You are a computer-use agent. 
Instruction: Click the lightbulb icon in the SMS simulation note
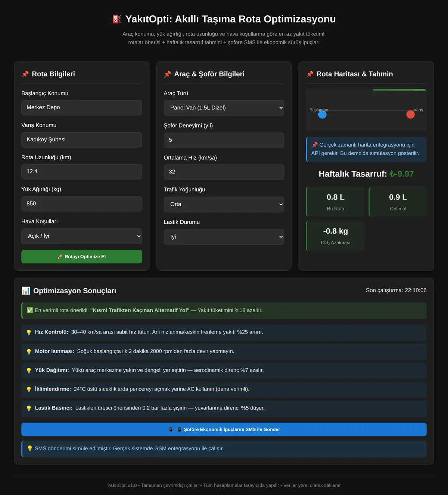coord(30,448)
